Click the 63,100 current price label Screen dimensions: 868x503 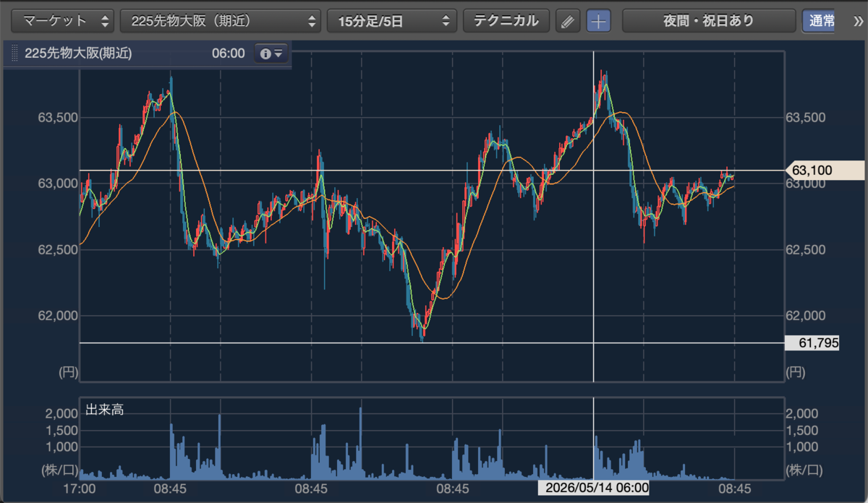click(825, 171)
